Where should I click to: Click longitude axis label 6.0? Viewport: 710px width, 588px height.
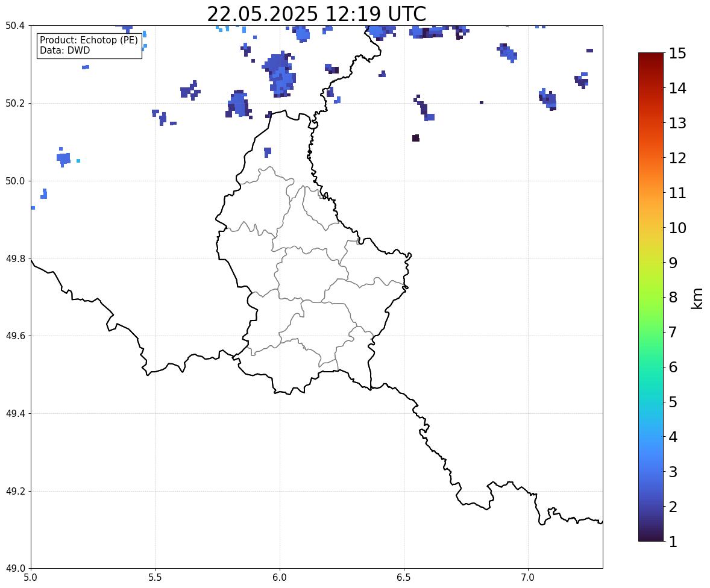coord(280,578)
